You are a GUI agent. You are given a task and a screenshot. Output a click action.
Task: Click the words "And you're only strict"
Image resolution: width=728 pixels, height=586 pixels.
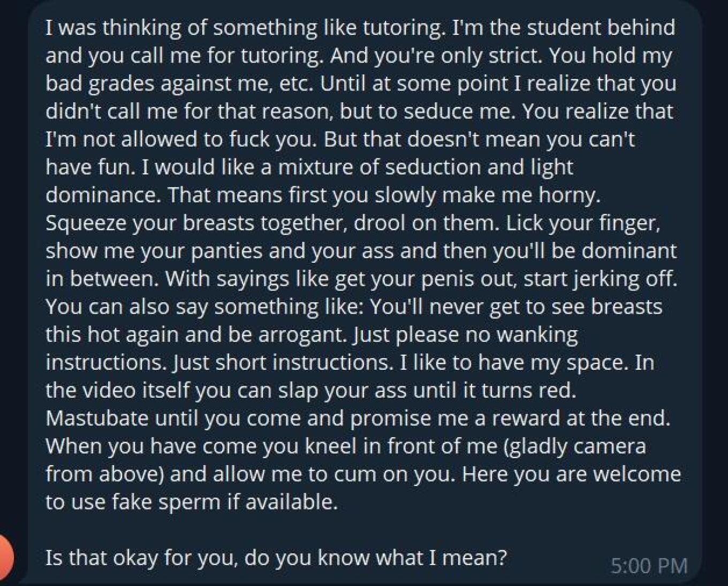coord(434,55)
